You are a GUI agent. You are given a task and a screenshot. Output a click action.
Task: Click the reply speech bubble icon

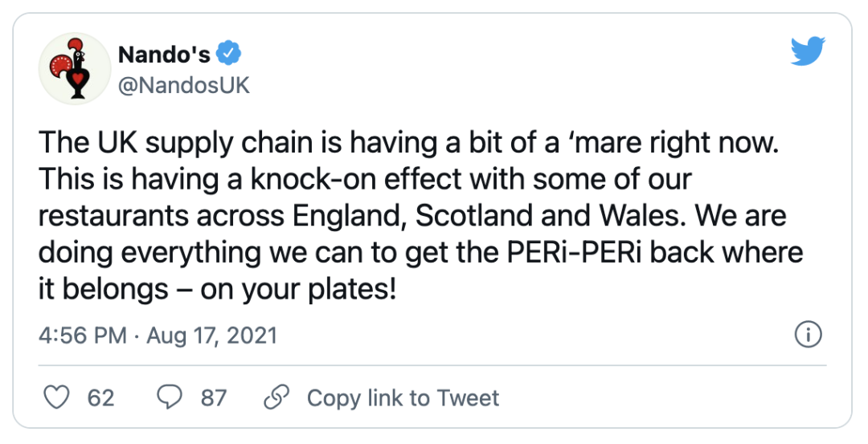[169, 398]
